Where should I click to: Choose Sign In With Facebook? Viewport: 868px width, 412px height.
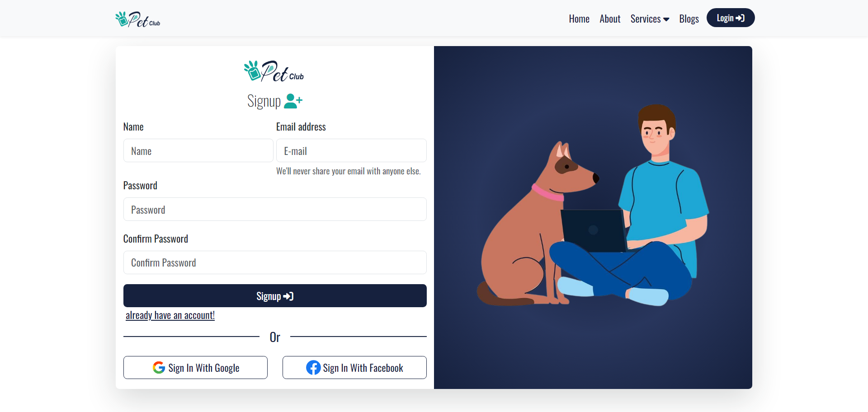coord(354,368)
